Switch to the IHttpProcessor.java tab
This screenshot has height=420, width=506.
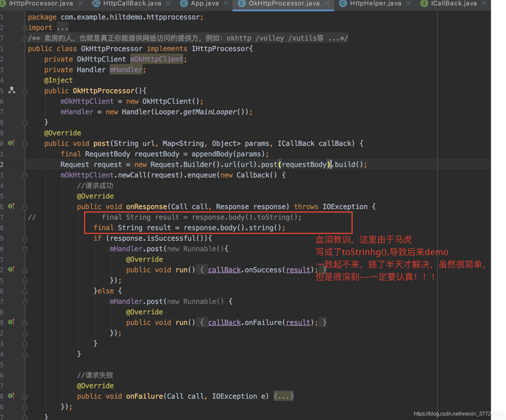click(x=41, y=4)
